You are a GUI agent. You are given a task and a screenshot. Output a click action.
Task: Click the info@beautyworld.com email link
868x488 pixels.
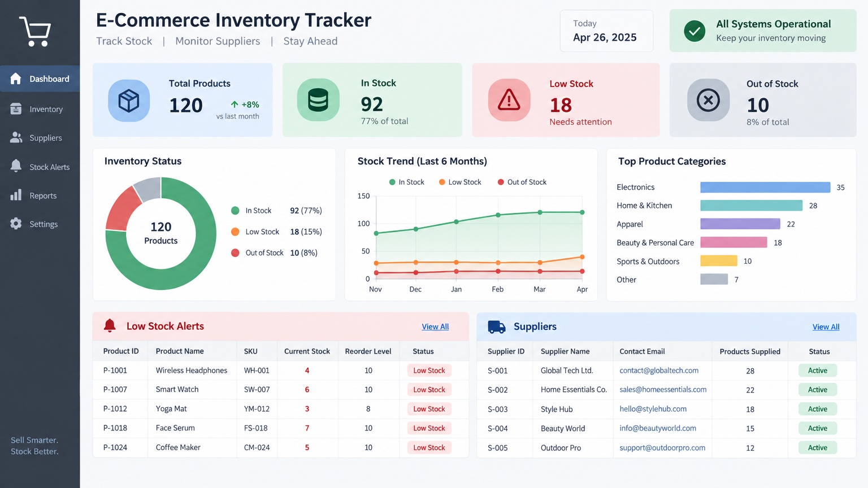658,428
